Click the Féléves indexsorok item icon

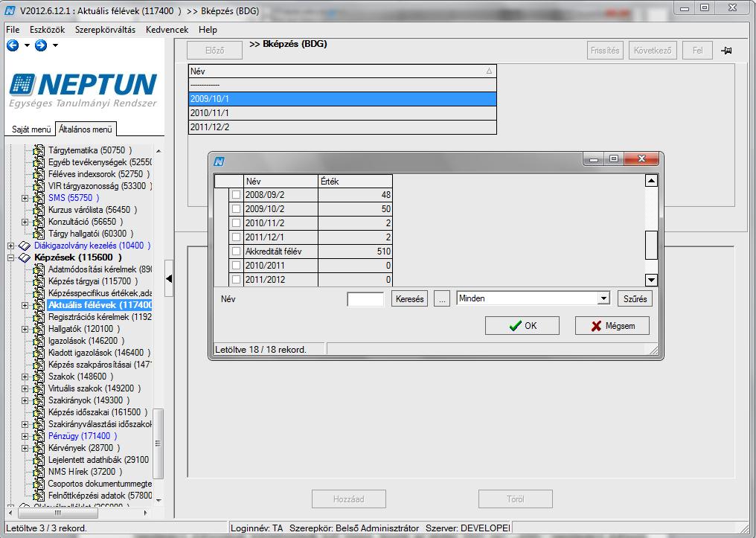[x=39, y=174]
